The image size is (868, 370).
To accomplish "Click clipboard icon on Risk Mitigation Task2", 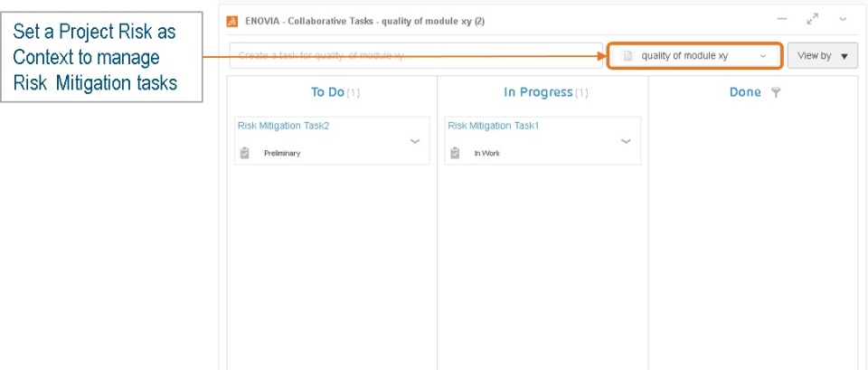I will (245, 153).
